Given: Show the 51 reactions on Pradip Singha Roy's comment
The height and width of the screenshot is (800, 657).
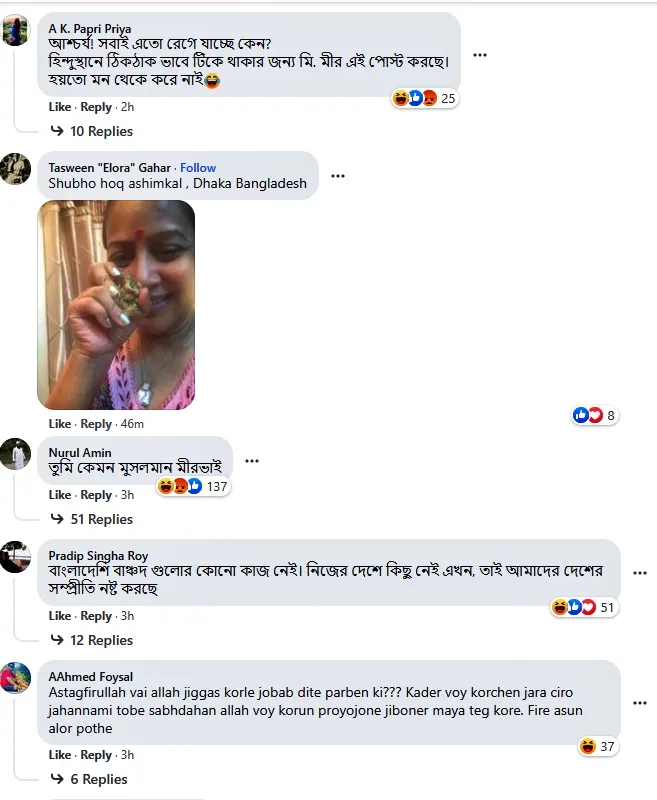Looking at the screenshot, I should click(x=584, y=607).
